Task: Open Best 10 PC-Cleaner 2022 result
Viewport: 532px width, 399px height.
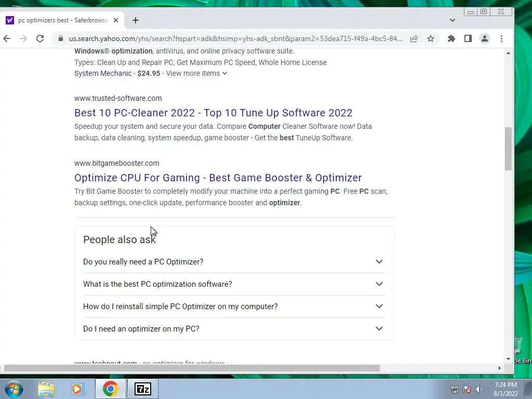Action: [214, 113]
